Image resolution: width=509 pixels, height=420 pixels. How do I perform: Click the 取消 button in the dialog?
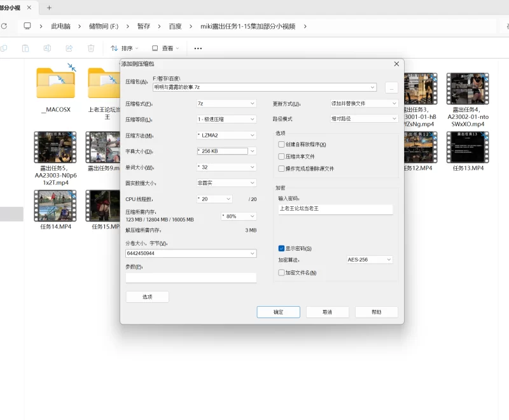(327, 312)
